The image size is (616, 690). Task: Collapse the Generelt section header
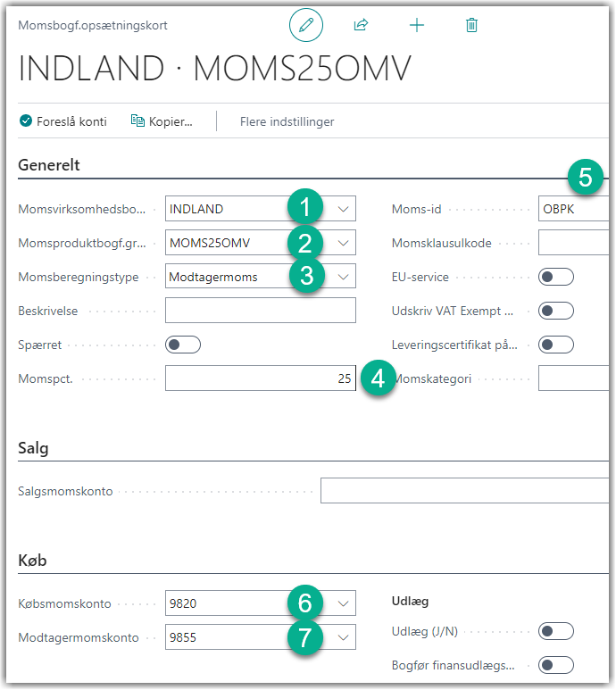click(x=49, y=165)
